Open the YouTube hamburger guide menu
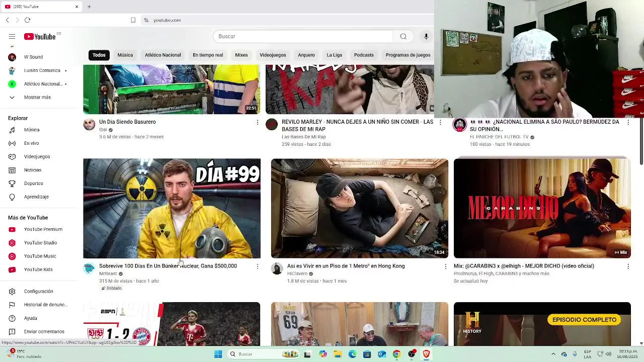This screenshot has height=362, width=644. point(12,37)
